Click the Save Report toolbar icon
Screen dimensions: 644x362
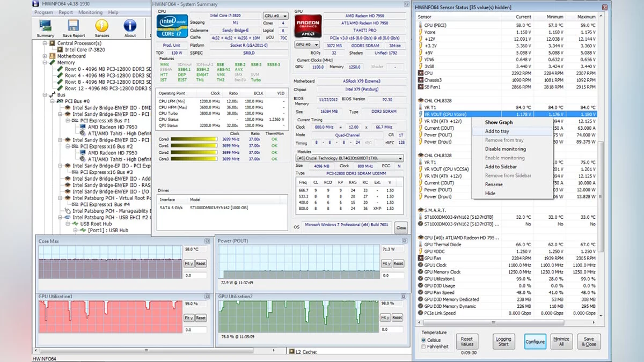pos(74,28)
